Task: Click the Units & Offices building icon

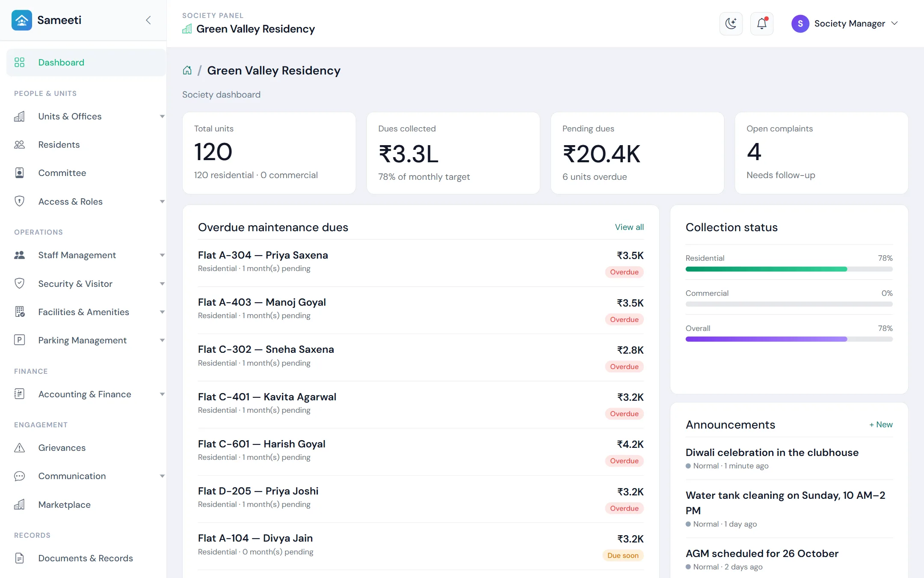Action: (x=19, y=116)
